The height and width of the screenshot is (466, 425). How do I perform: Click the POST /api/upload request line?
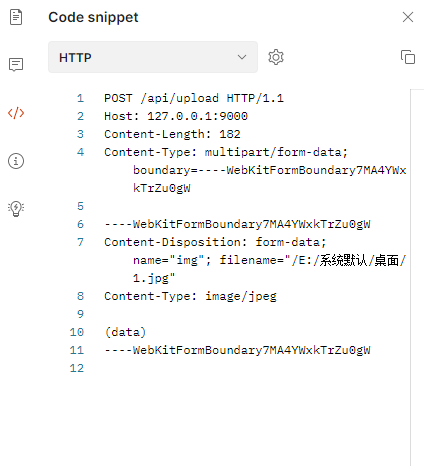point(194,98)
